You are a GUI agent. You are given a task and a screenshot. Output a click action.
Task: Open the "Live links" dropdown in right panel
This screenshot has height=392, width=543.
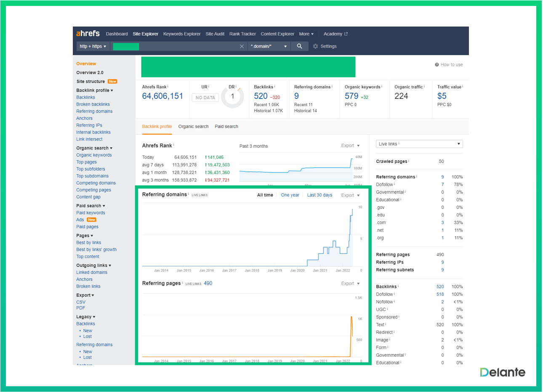[419, 144]
